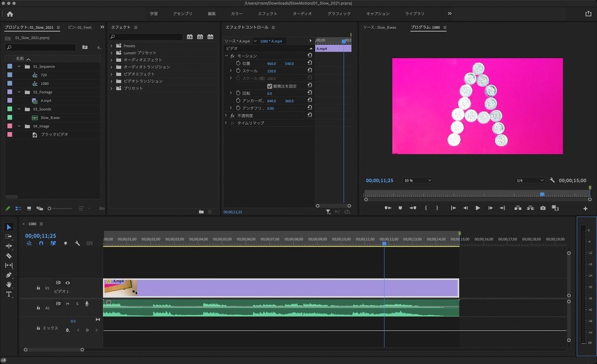597x364 pixels.
Task: Expand the Presets folder in Effects
Action: 111,46
